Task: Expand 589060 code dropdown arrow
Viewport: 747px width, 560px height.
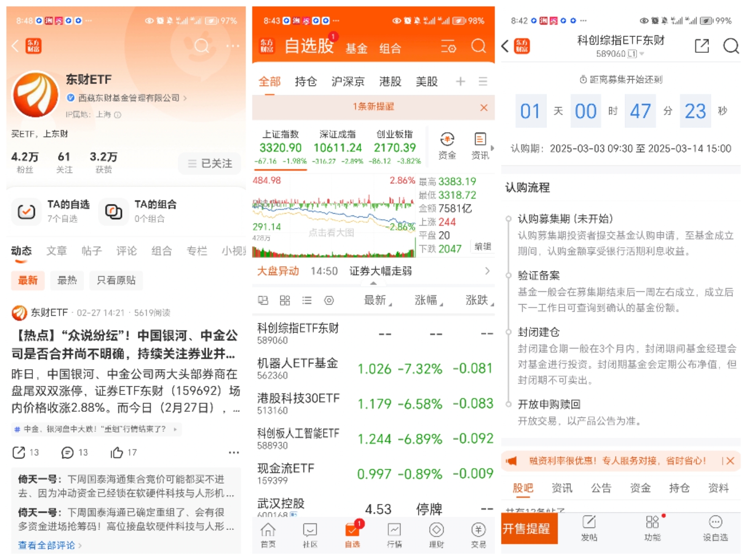Action: click(x=642, y=54)
